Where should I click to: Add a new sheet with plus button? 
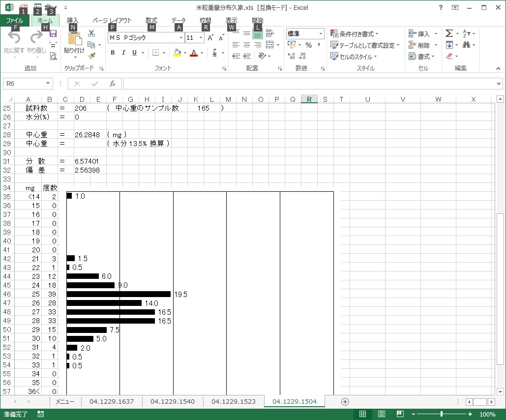coord(345,402)
